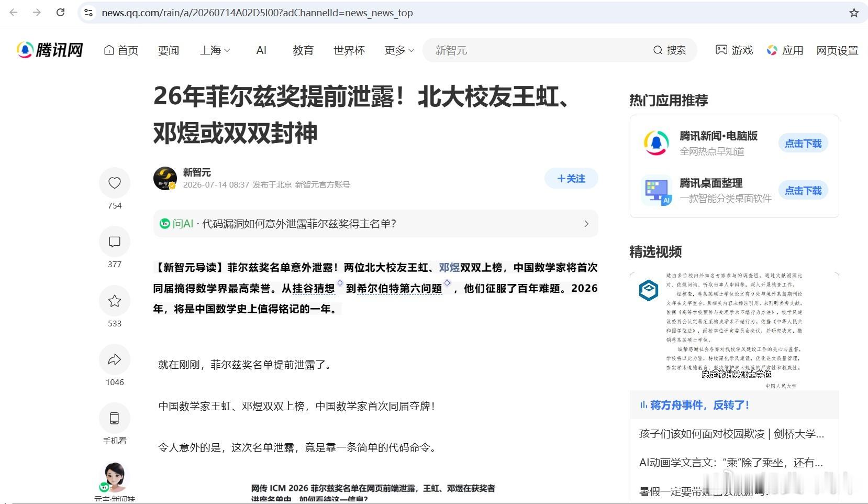This screenshot has width=868, height=504.
Task: Click the URL in the address bar
Action: 257,13
